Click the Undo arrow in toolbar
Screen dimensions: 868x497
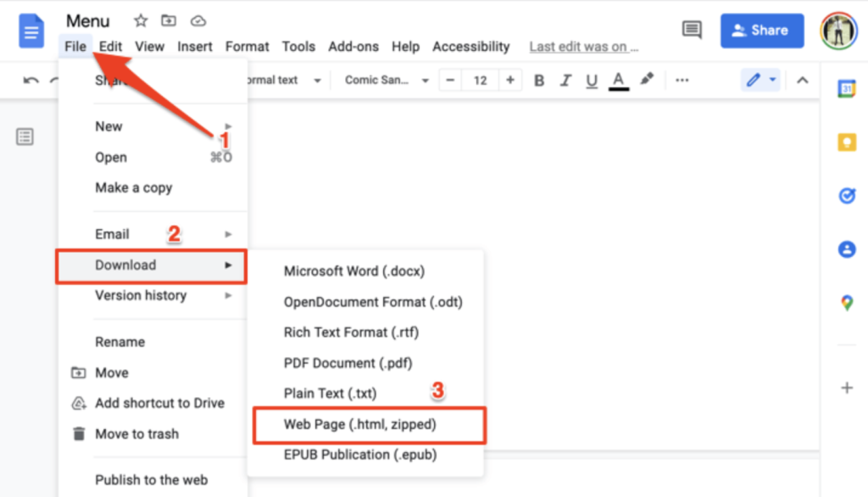(x=31, y=81)
